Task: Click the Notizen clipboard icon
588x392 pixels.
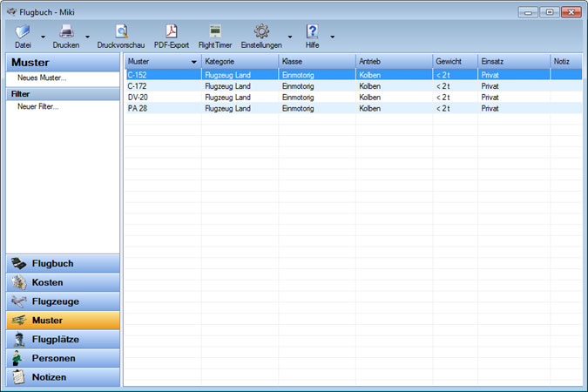Action: click(18, 377)
